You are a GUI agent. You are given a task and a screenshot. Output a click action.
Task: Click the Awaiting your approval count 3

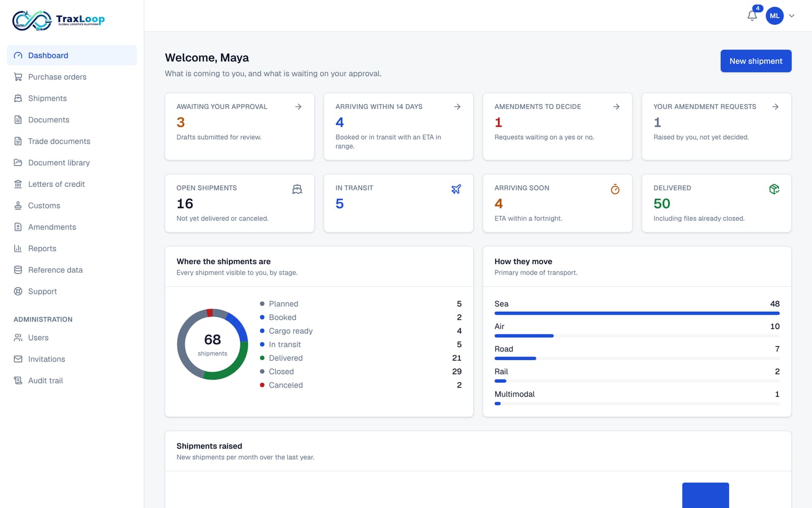pos(181,122)
